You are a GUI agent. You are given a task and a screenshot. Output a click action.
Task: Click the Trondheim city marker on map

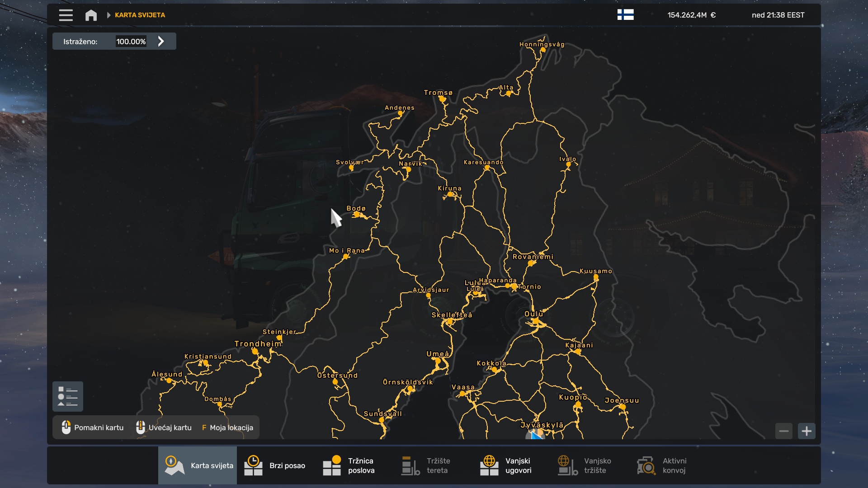255,351
